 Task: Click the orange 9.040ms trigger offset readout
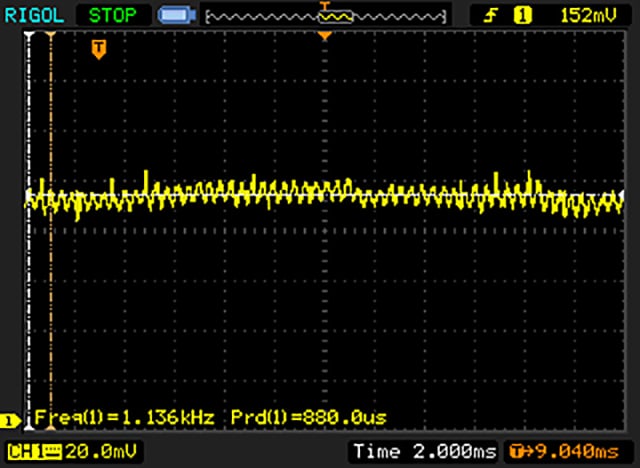(577, 452)
